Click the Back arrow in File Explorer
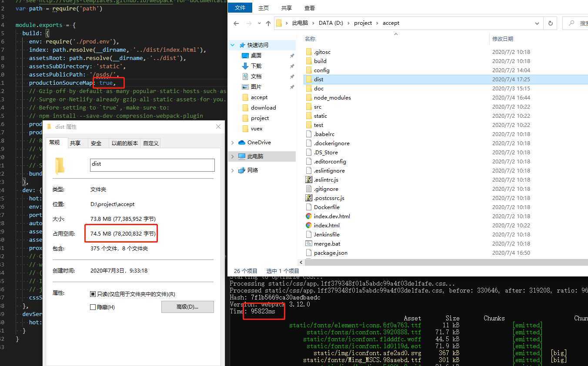The height and width of the screenshot is (366, 588). 236,23
